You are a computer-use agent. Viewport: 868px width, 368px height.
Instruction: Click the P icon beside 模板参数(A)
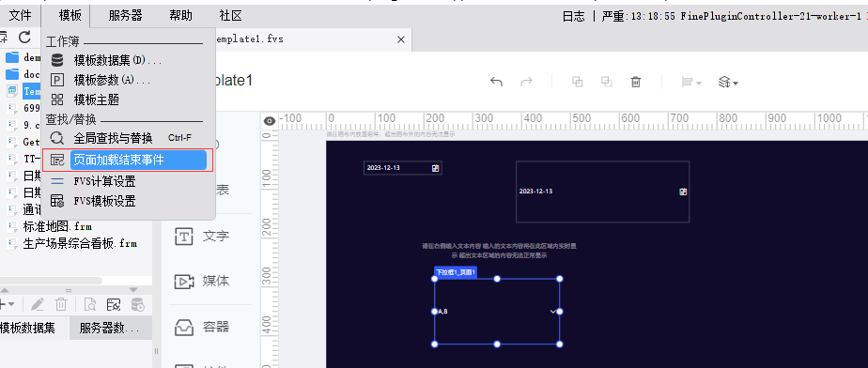pyautogui.click(x=57, y=80)
